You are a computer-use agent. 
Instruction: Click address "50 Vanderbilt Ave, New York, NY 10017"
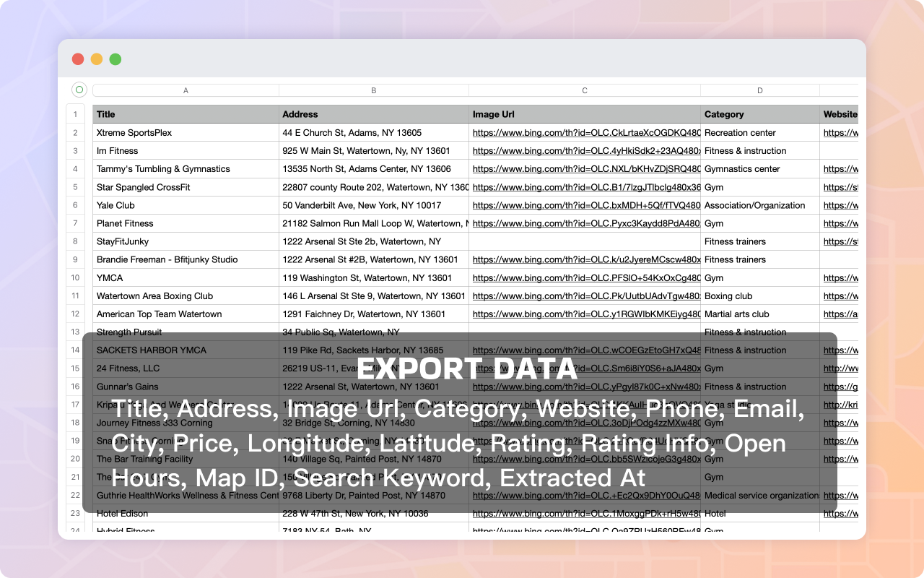(x=374, y=205)
